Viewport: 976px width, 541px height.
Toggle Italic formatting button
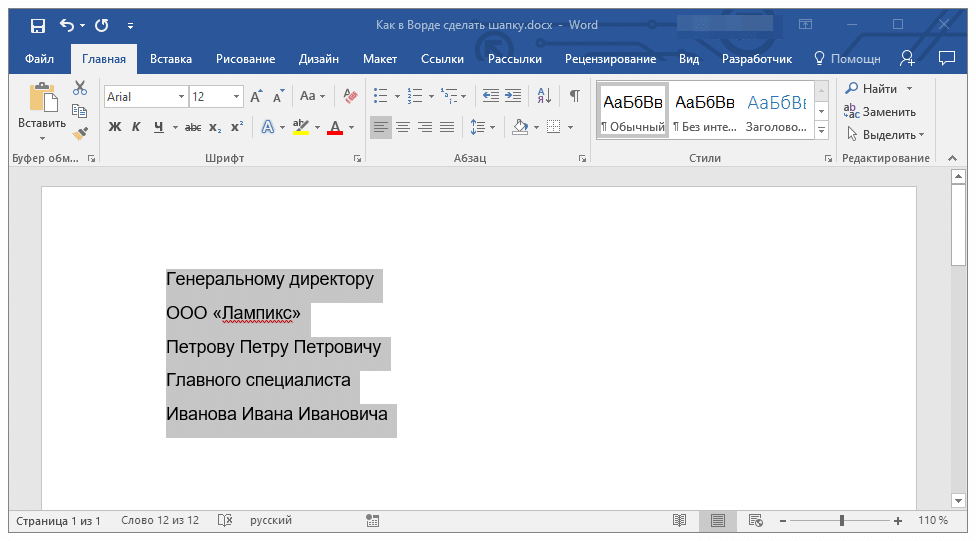point(137,127)
